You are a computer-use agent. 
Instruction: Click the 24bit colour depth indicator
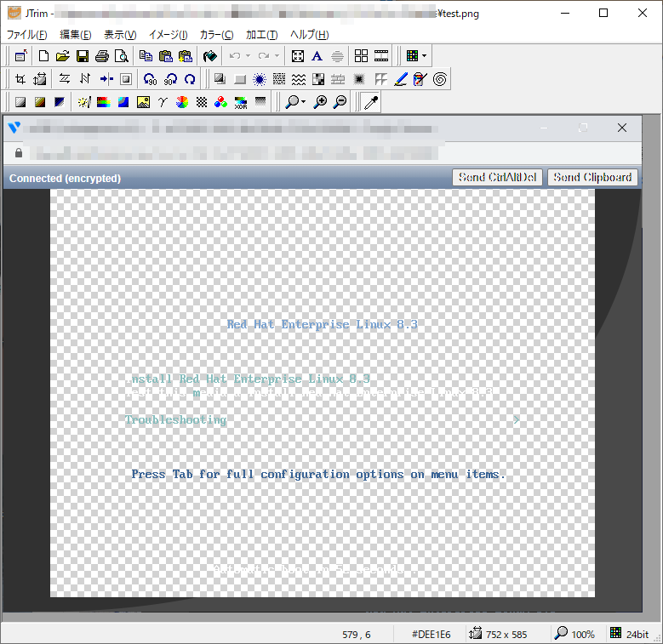pos(637,635)
